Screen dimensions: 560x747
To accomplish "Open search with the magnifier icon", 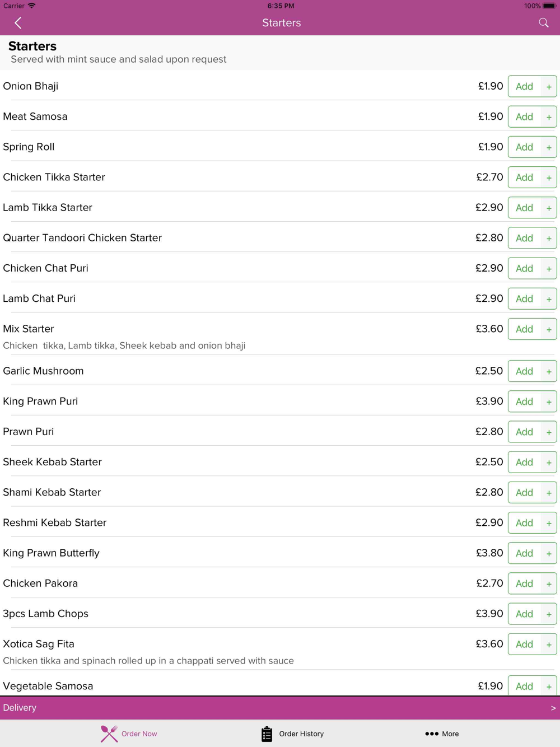I will point(543,23).
